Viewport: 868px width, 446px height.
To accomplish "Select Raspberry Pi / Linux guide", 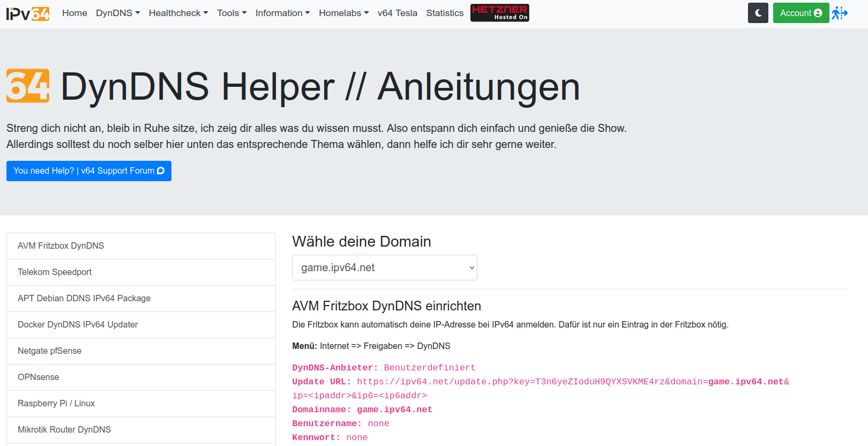I will coord(141,404).
